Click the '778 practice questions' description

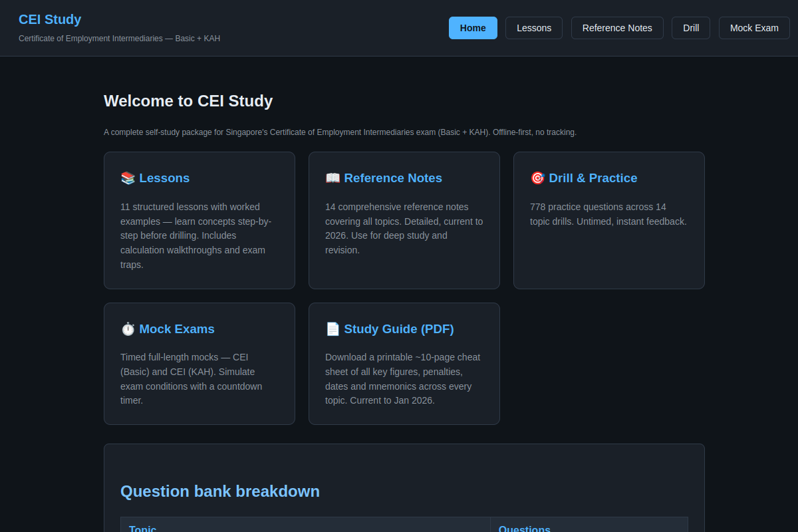(x=608, y=214)
